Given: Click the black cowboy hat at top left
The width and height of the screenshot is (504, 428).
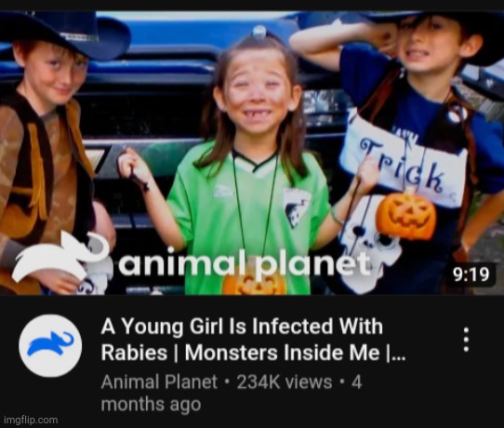Looking at the screenshot, I should [x=64, y=33].
